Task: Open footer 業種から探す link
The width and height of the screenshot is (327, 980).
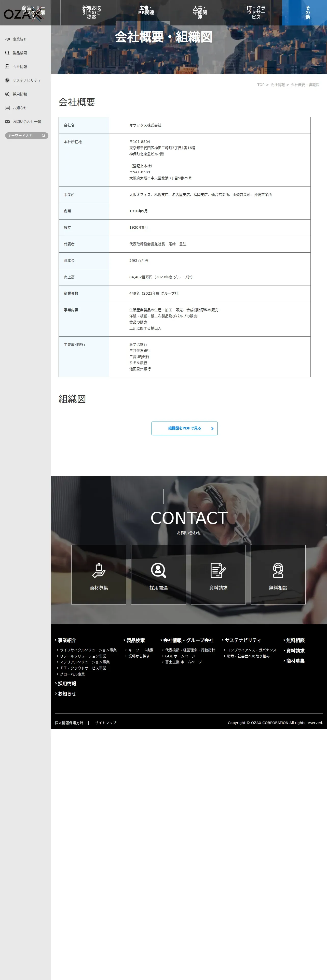Action: point(139,656)
